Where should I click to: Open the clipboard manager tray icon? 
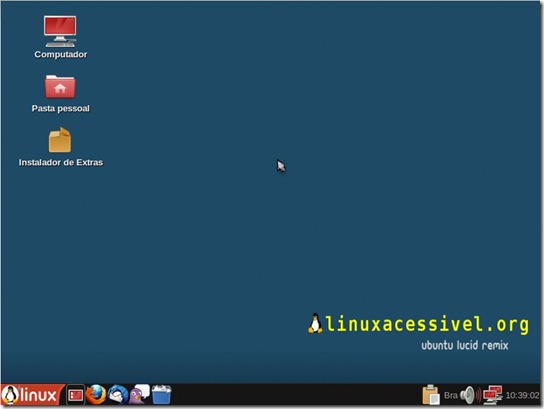pyautogui.click(x=431, y=395)
